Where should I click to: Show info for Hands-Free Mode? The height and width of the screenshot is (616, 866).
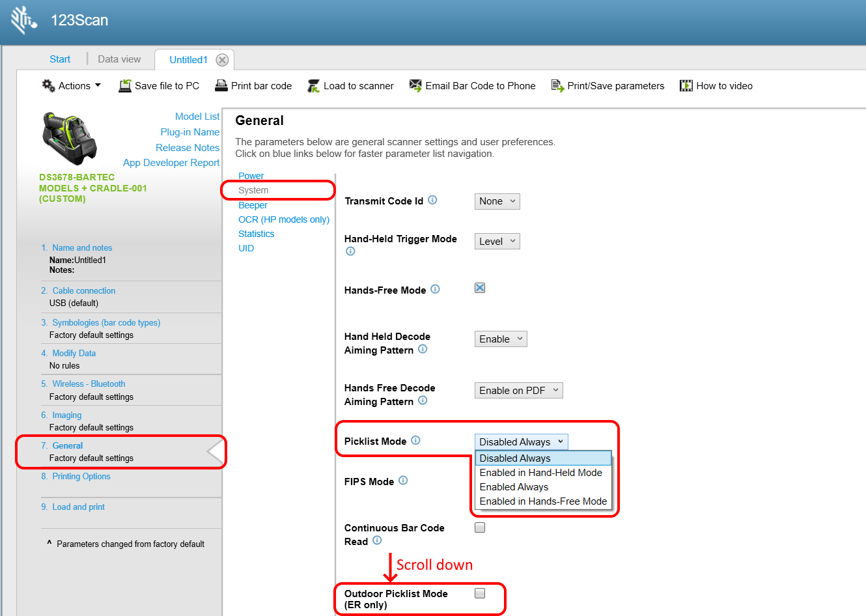[435, 289]
